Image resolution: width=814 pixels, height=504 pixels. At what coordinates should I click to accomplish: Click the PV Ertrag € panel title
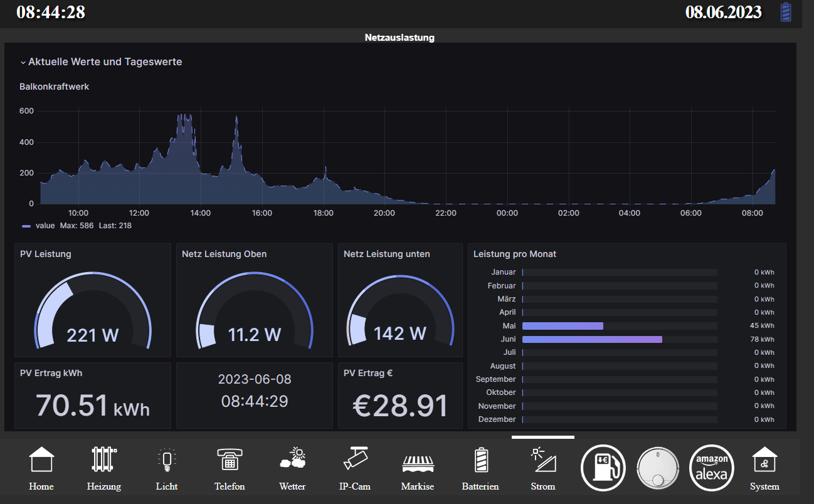click(x=368, y=373)
